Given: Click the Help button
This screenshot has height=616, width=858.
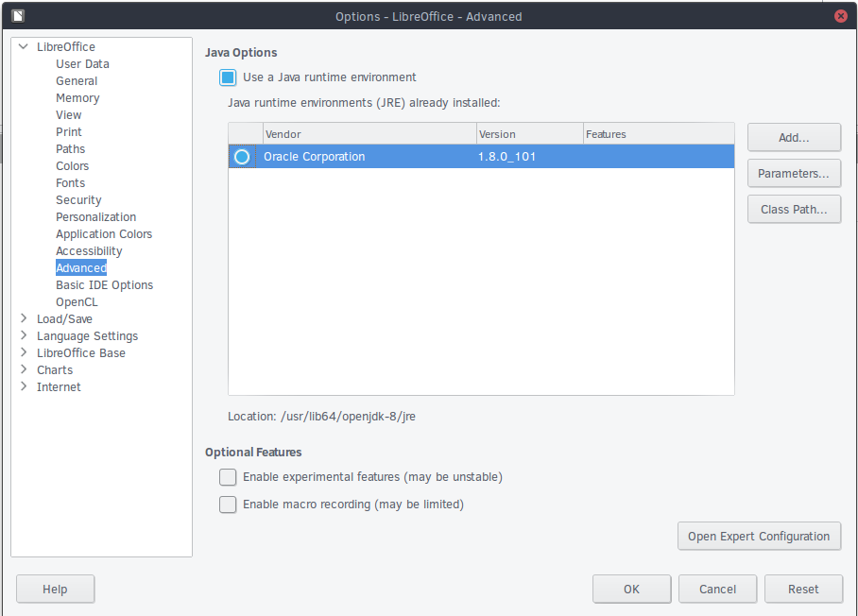Looking at the screenshot, I should pos(55,590).
